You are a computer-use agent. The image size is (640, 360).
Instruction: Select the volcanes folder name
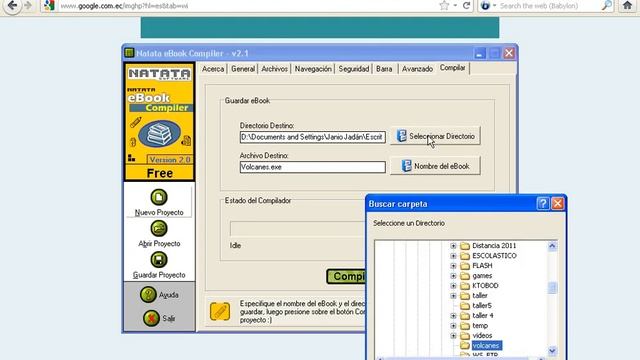[x=486, y=346]
